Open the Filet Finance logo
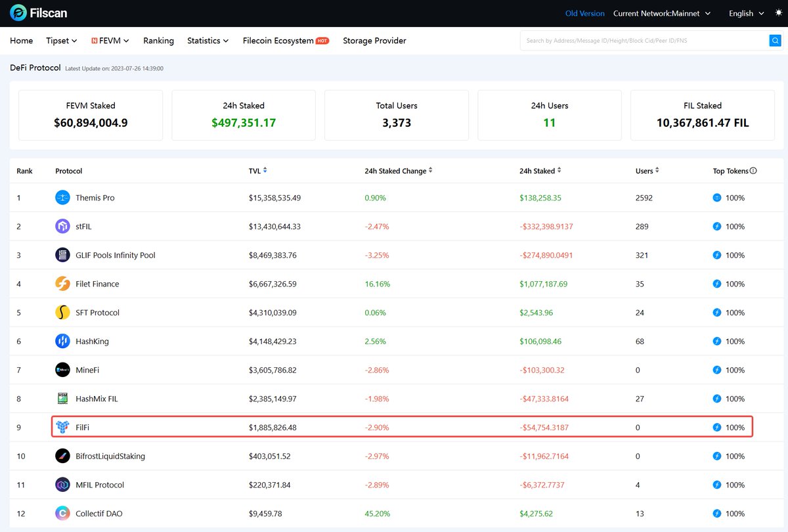This screenshot has height=532, width=788. click(x=63, y=284)
